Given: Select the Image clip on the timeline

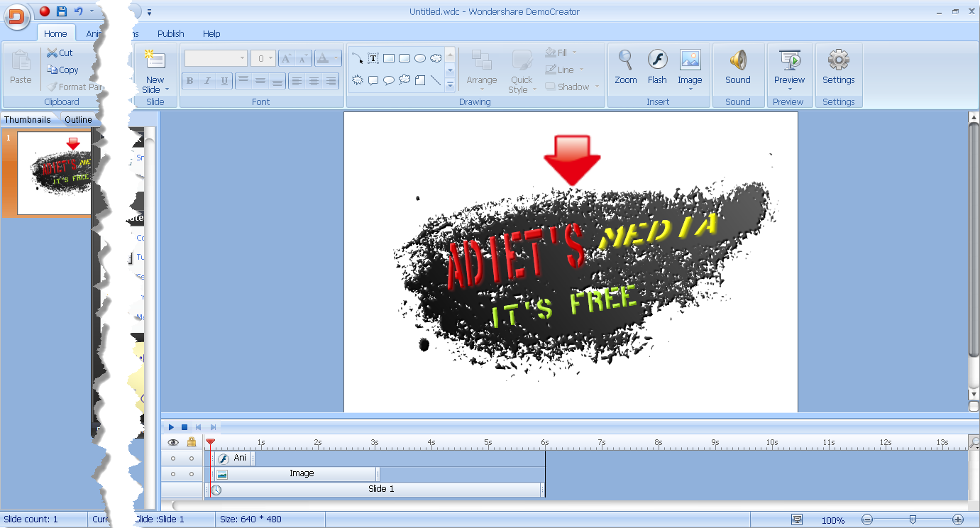Looking at the screenshot, I should [x=297, y=474].
